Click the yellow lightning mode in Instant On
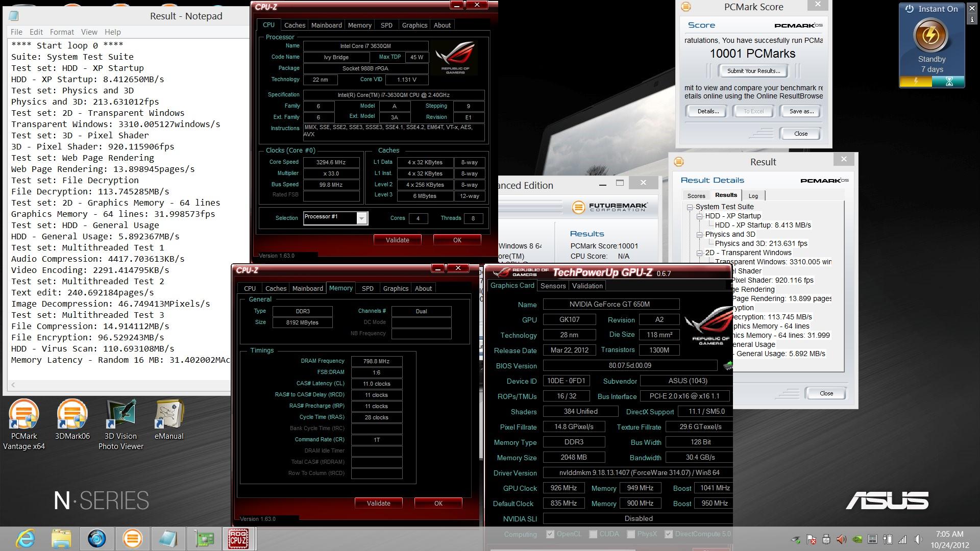Image resolution: width=980 pixels, height=551 pixels. tap(916, 82)
